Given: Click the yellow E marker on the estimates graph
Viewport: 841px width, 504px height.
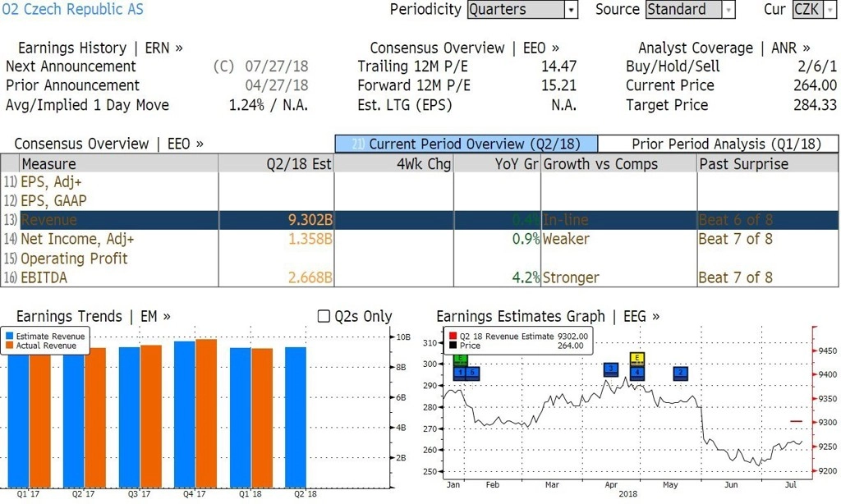Looking at the screenshot, I should click(636, 359).
